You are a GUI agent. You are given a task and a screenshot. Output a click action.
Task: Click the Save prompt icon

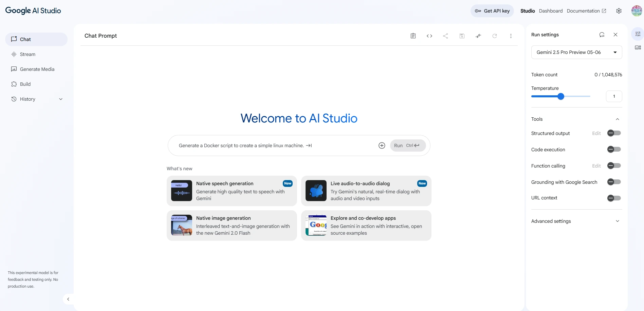point(462,36)
